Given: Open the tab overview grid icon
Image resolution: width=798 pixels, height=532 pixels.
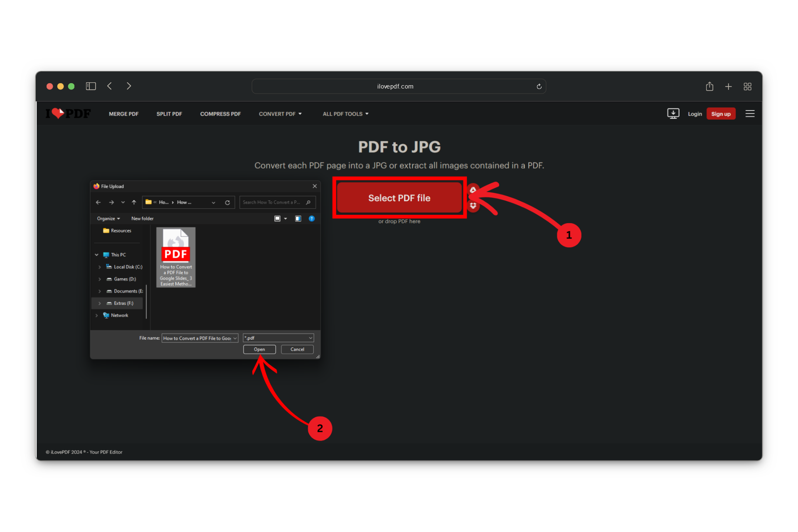Looking at the screenshot, I should 747,86.
